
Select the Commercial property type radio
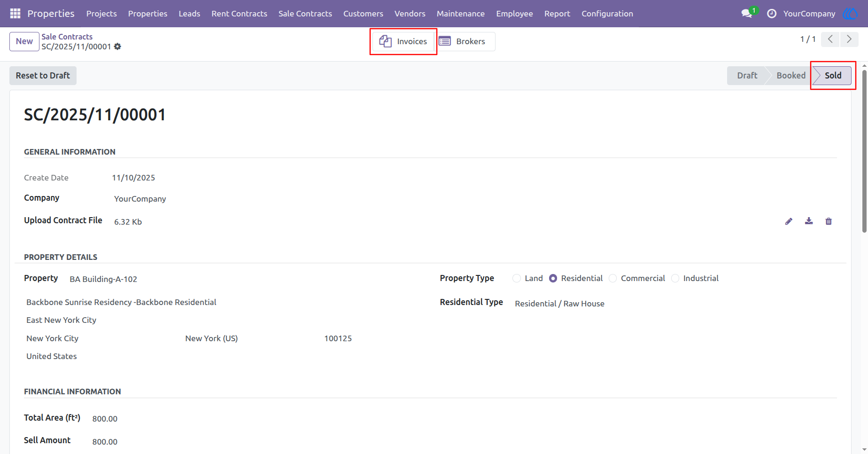(x=613, y=278)
